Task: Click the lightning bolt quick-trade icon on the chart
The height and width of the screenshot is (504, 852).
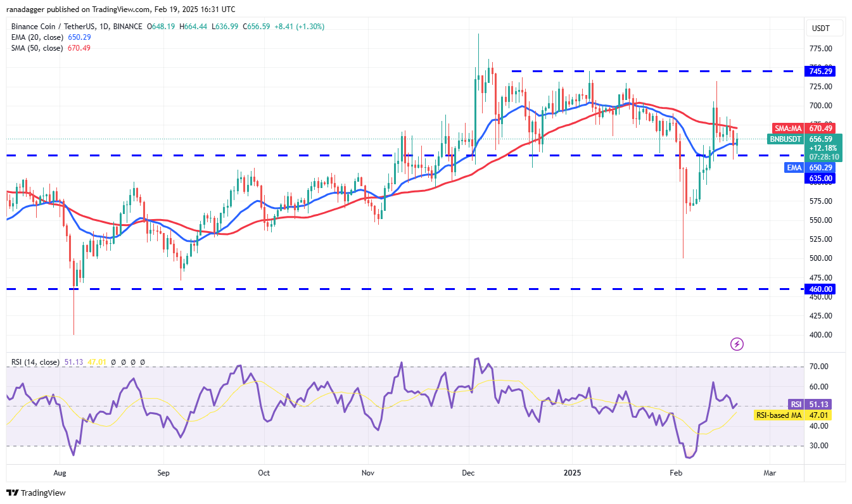Action: point(737,345)
